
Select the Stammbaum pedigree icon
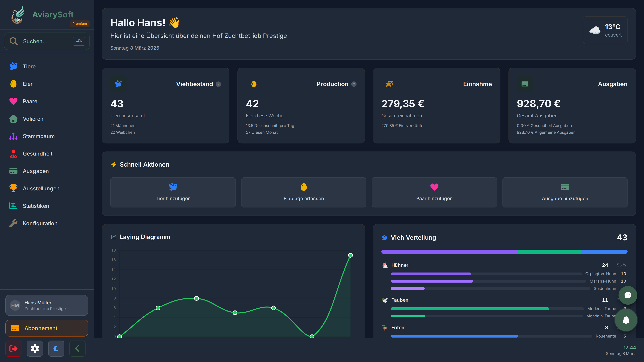13,136
